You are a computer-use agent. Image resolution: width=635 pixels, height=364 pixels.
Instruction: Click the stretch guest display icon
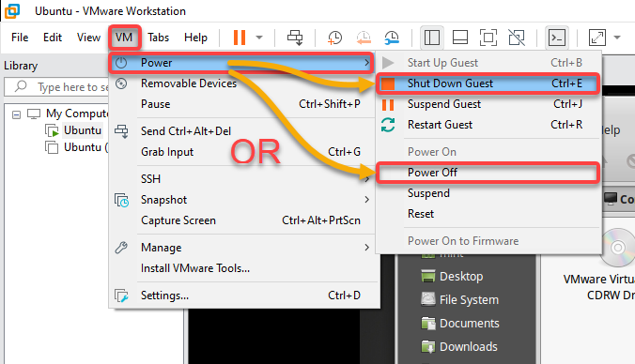[596, 38]
